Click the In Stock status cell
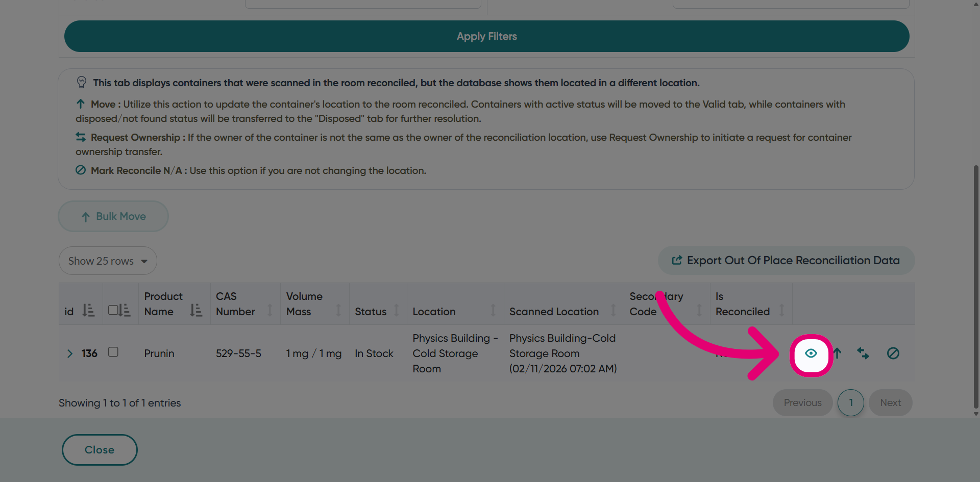This screenshot has width=980, height=482. pyautogui.click(x=374, y=353)
